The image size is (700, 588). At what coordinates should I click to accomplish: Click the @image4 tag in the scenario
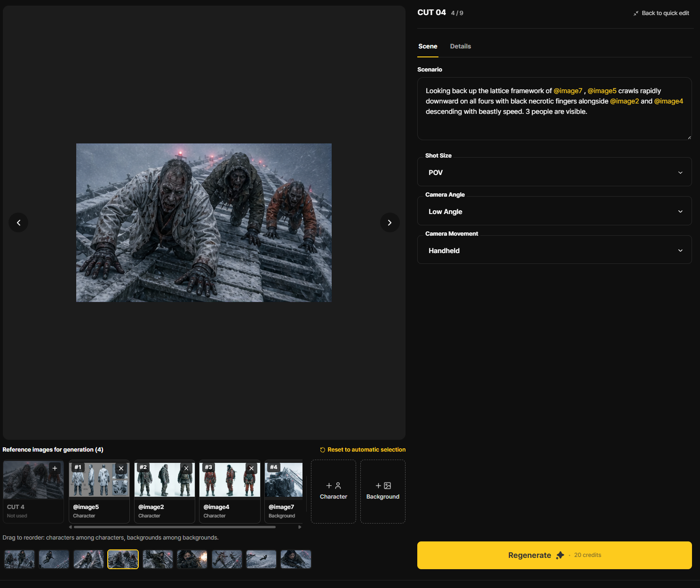668,101
